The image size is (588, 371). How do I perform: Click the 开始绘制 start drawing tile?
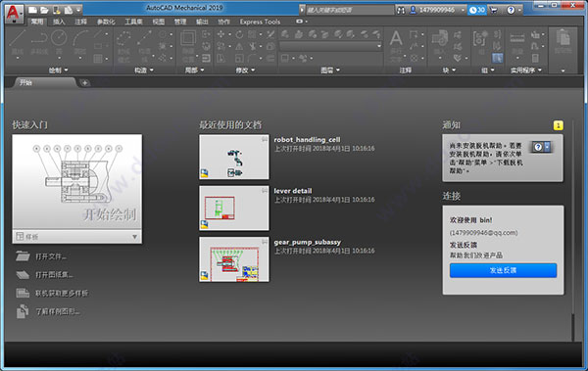[76, 182]
